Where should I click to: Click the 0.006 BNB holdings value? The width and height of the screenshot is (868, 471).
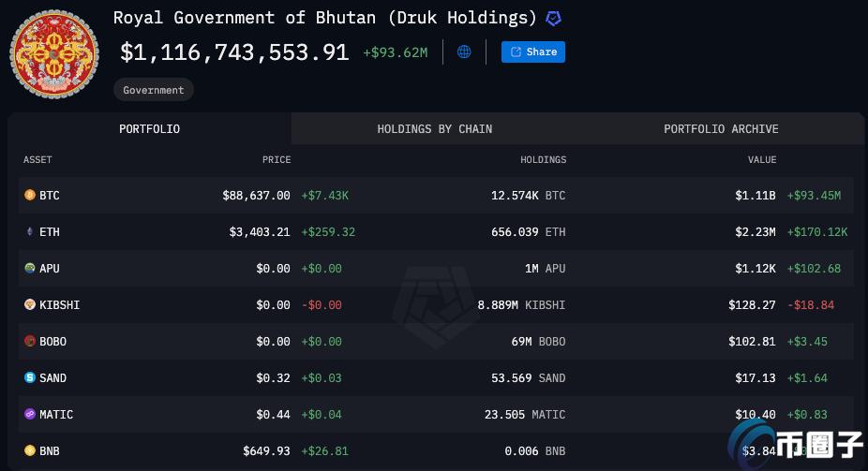[x=535, y=450]
